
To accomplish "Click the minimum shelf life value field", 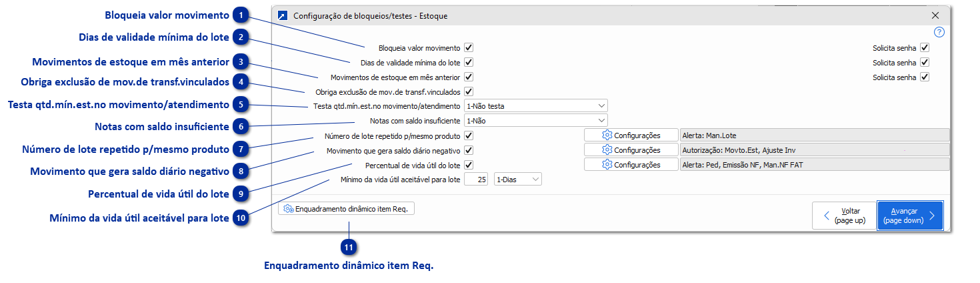I will pyautogui.click(x=476, y=180).
